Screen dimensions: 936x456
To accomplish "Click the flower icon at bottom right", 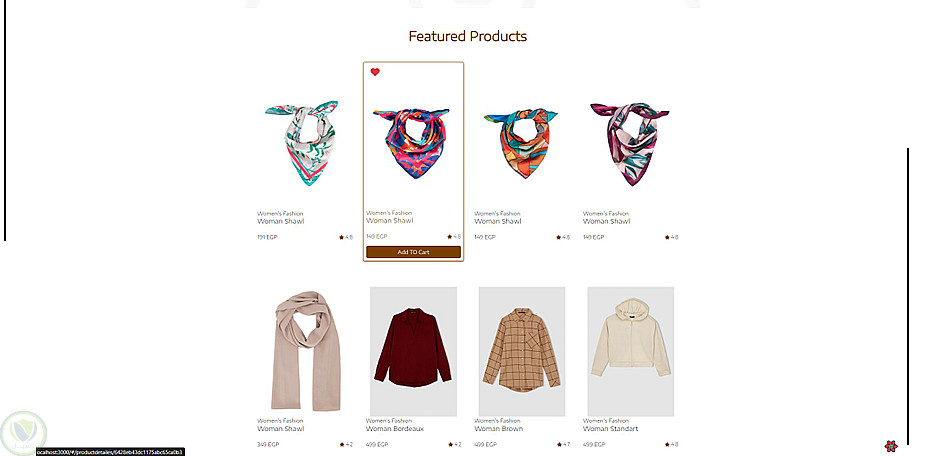I will click(891, 446).
